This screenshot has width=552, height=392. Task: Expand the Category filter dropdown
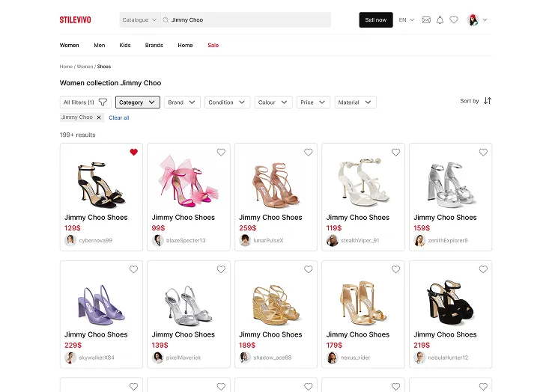(x=137, y=102)
